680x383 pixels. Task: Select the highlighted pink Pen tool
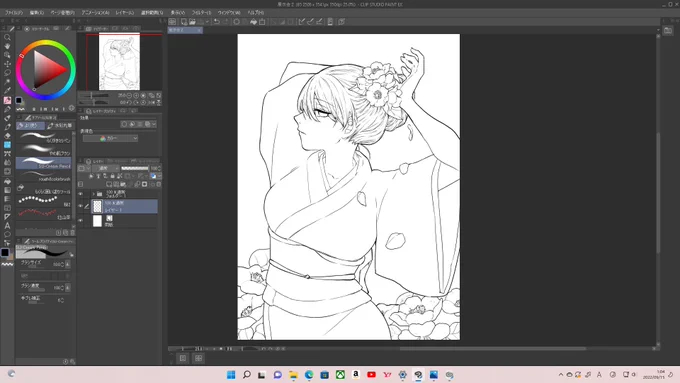pyautogui.click(x=7, y=100)
